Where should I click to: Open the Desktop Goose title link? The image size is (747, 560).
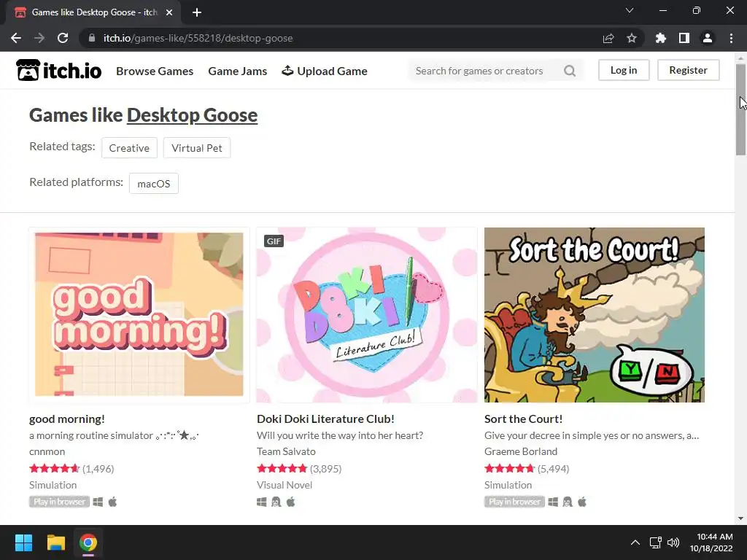(x=192, y=115)
